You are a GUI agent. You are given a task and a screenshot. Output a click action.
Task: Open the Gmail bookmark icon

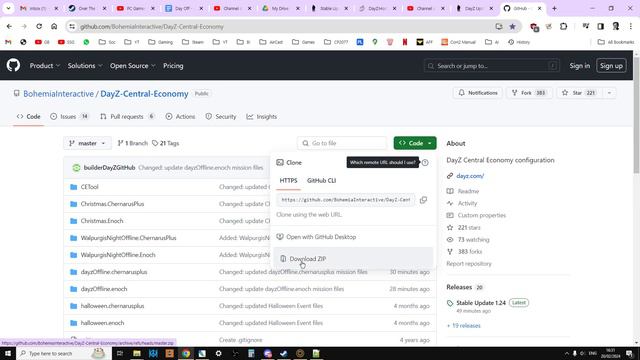point(8,42)
